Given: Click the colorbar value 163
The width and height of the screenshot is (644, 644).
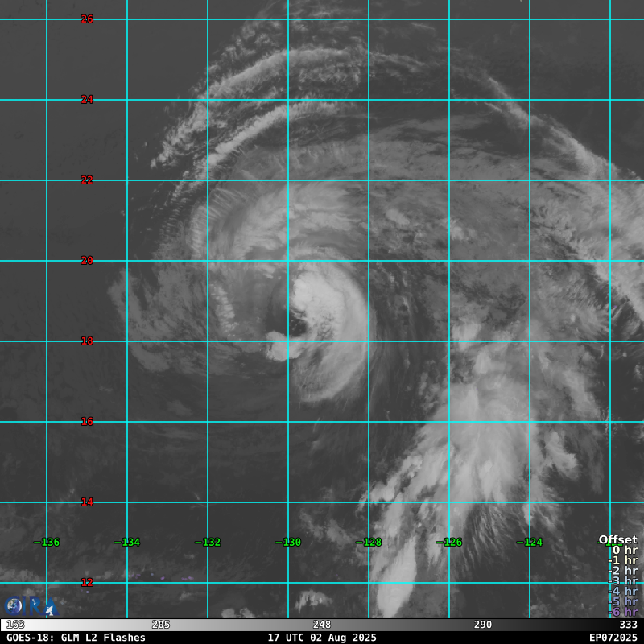Looking at the screenshot, I should pos(15,625).
